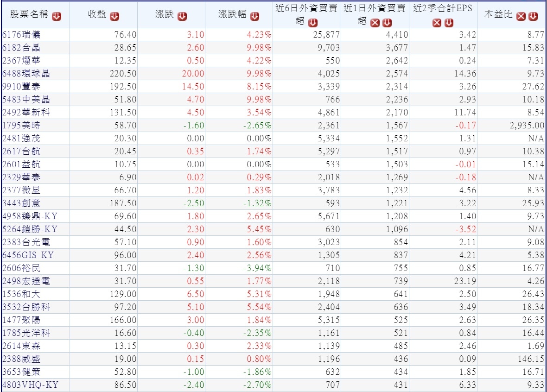Sort by 漲跌幅 column arrow icon
Image resolution: width=547 pixels, height=392 pixels.
pyautogui.click(x=254, y=16)
